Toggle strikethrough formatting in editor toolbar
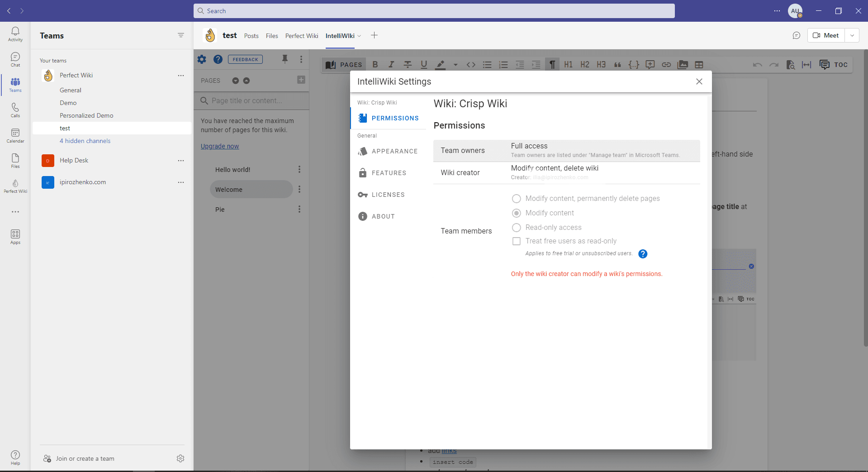Screen dimensions: 868x472 (408, 65)
